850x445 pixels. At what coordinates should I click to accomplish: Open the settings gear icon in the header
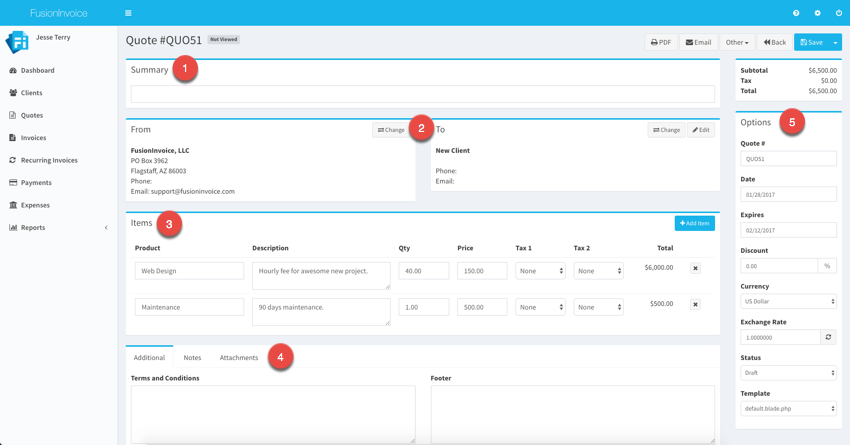pos(817,13)
